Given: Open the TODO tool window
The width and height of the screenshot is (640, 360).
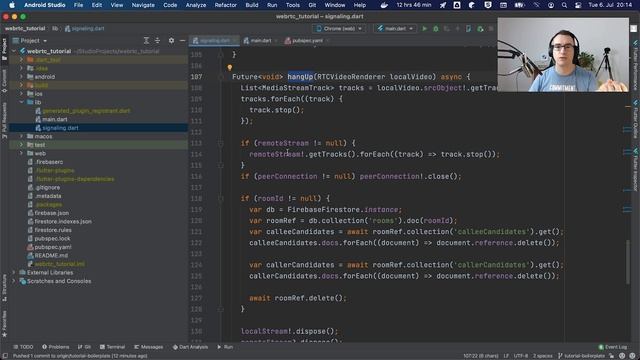Looking at the screenshot, I should 23,347.
